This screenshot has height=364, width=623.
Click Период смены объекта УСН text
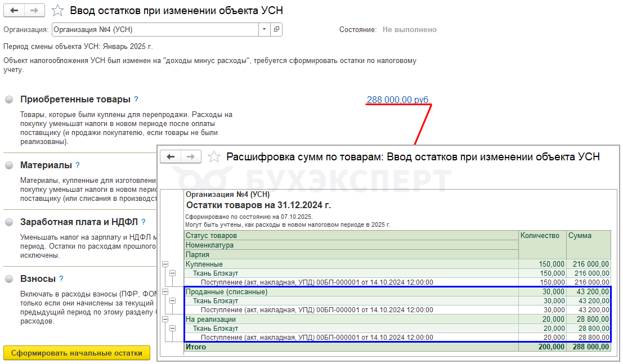[x=78, y=47]
